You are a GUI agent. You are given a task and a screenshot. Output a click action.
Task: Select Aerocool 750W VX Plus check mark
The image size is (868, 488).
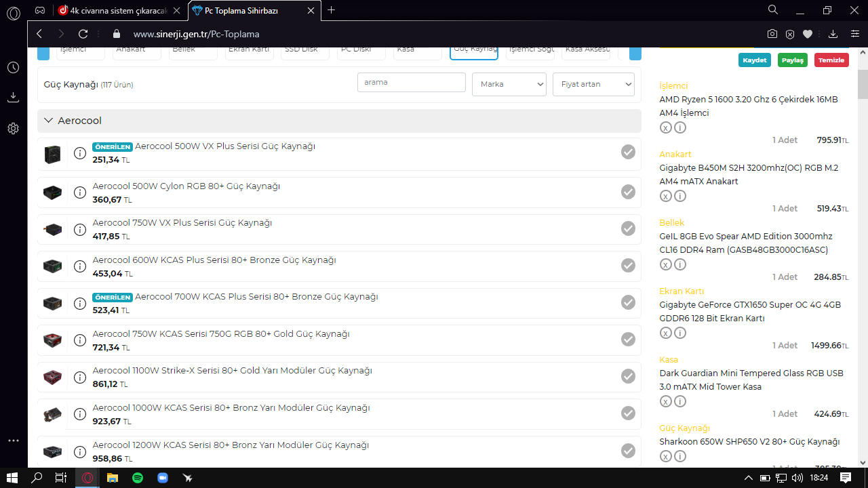click(628, 228)
